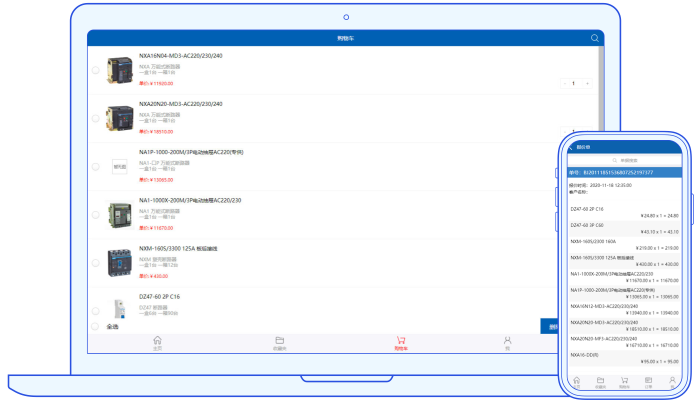This screenshot has width=694, height=400.
Task: Open NXA16N04-MD3 product thumbnail
Action: (120, 70)
